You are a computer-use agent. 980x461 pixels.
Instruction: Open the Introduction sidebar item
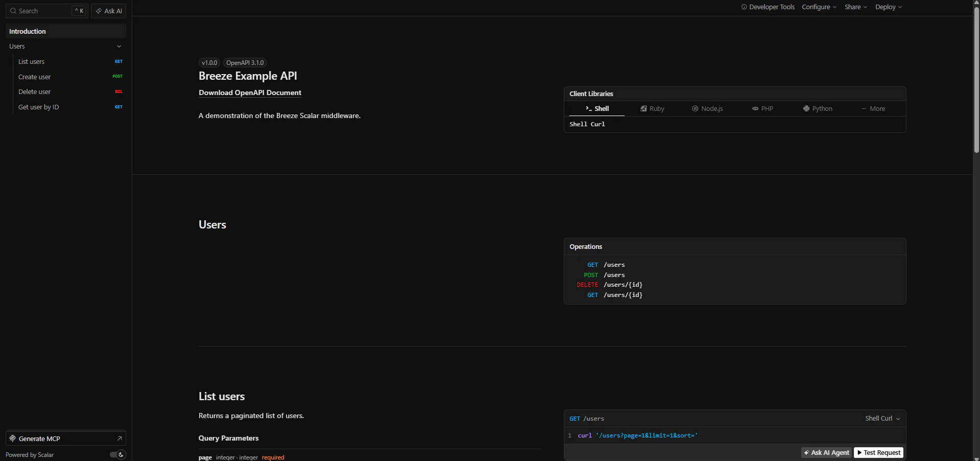66,31
